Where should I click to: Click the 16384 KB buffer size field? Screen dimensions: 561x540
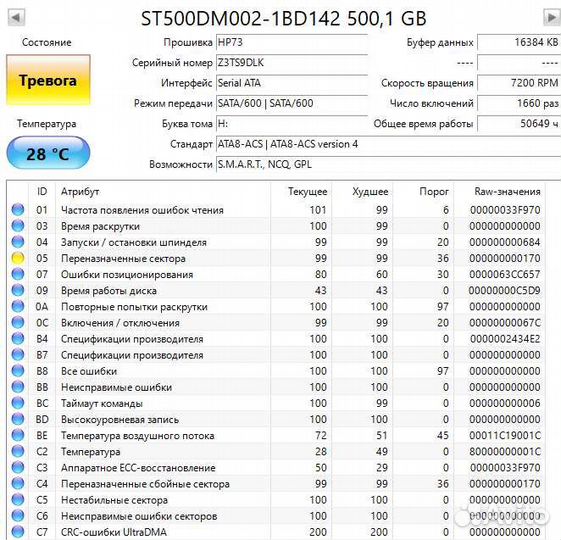coord(519,42)
